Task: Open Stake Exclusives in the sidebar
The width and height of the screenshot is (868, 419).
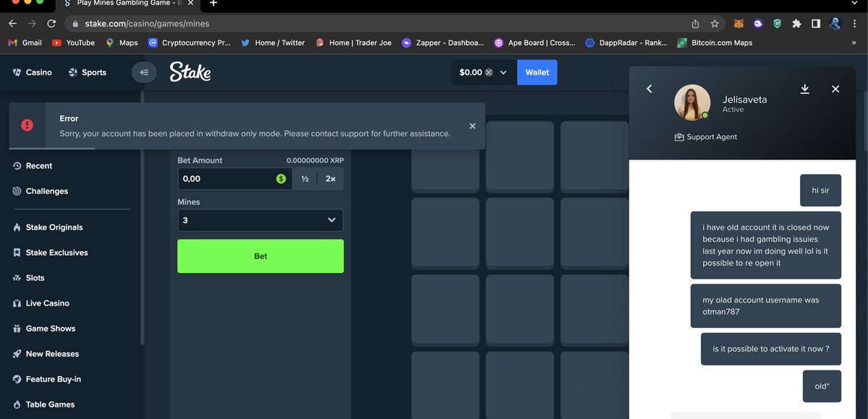Action: tap(50, 253)
